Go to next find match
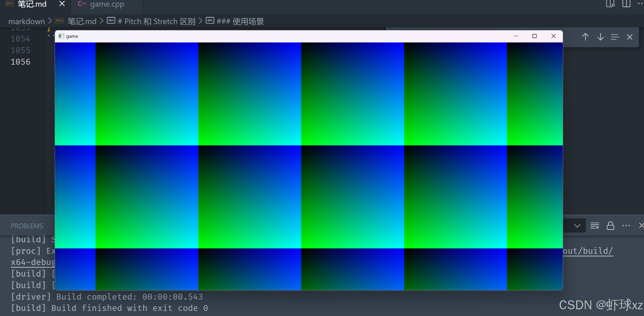 click(x=600, y=37)
